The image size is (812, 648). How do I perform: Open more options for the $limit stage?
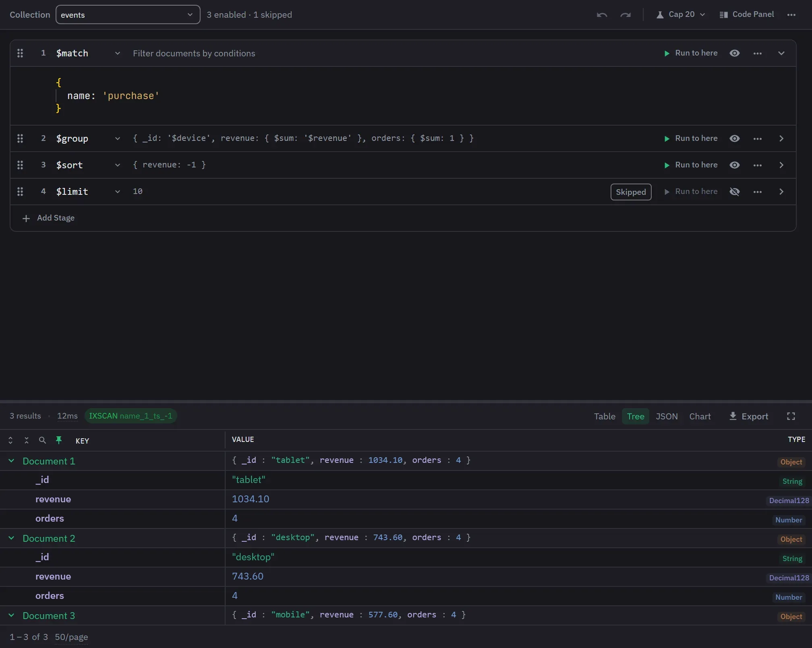pyautogui.click(x=757, y=192)
